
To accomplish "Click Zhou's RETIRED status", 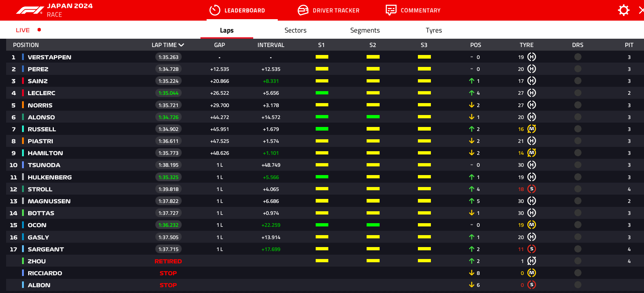I will 168,261.
